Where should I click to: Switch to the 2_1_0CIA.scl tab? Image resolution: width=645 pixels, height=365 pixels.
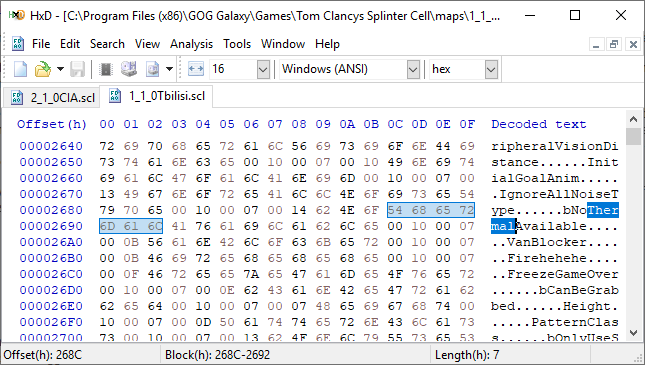51,98
